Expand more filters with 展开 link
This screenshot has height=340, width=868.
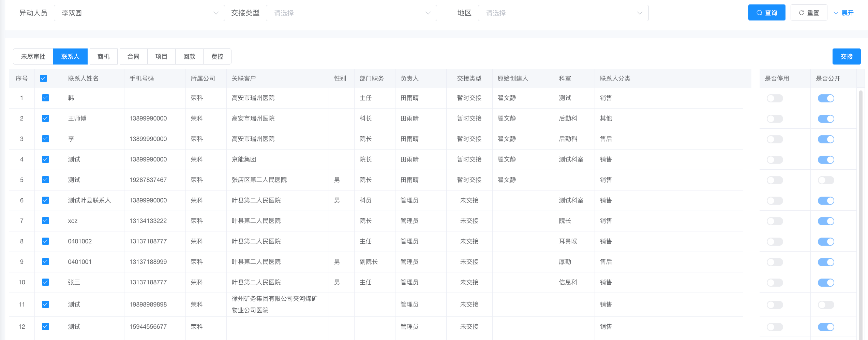[843, 13]
